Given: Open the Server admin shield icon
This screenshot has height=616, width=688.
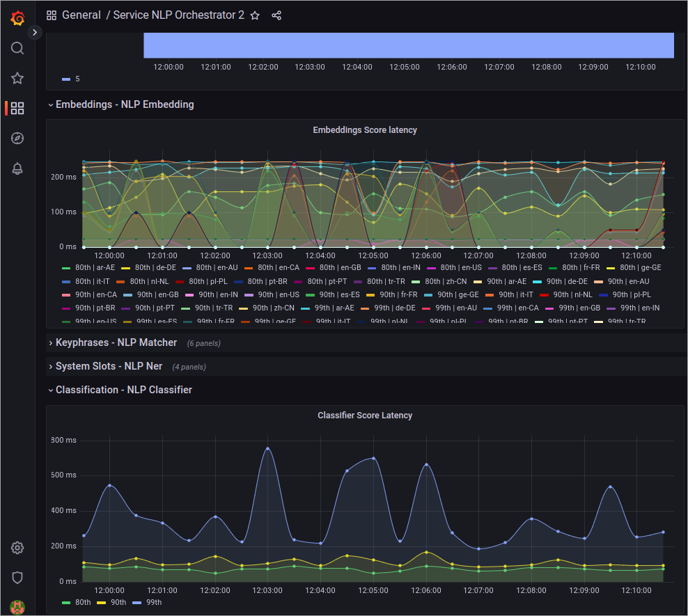Looking at the screenshot, I should point(17,577).
